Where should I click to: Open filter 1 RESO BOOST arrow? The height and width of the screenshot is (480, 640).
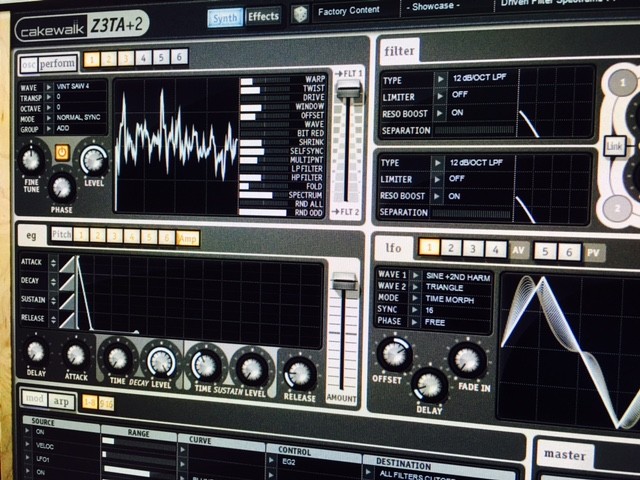pyautogui.click(x=440, y=113)
